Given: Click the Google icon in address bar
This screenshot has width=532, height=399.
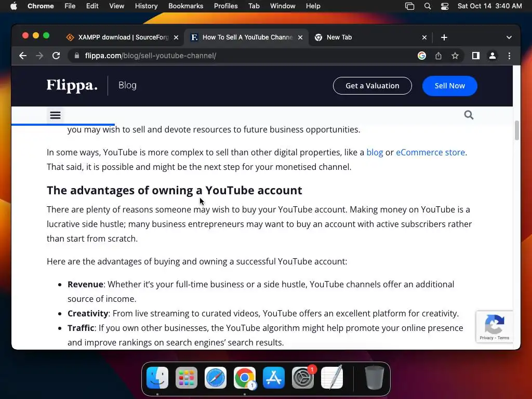Looking at the screenshot, I should 422,56.
